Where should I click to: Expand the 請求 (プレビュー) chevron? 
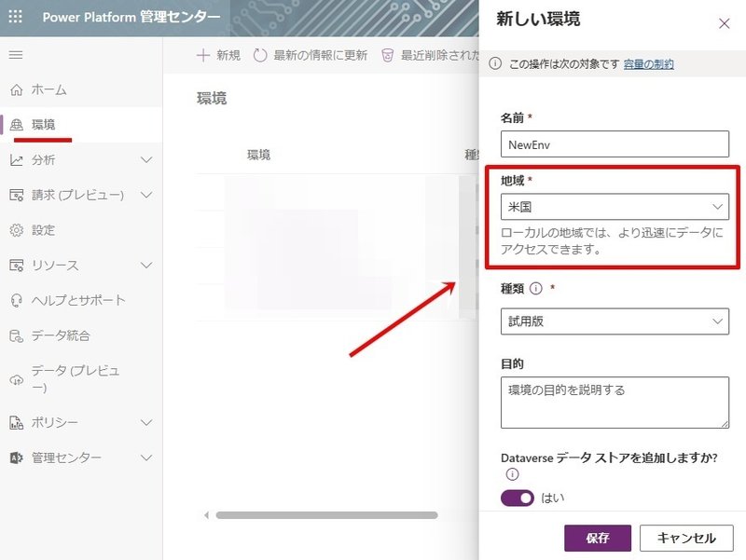pos(146,195)
